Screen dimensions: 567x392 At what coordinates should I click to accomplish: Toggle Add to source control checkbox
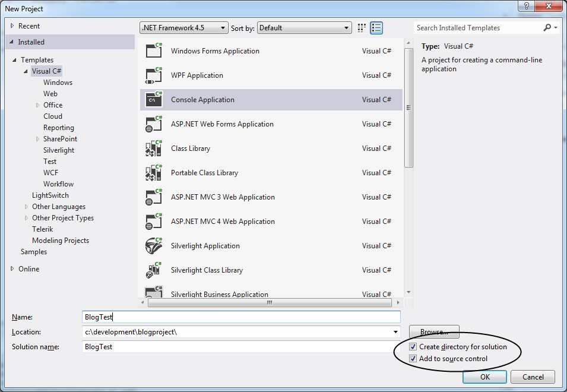click(x=413, y=359)
